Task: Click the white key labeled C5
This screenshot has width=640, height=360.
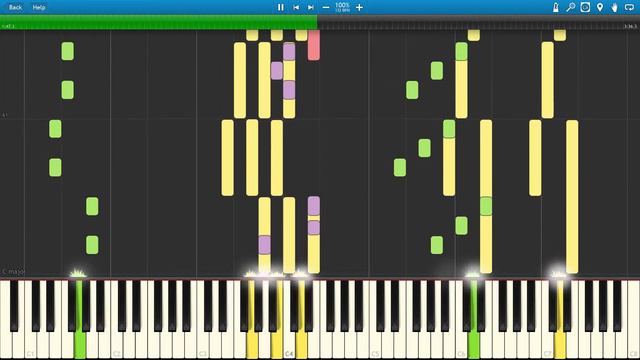Action: [x=375, y=320]
